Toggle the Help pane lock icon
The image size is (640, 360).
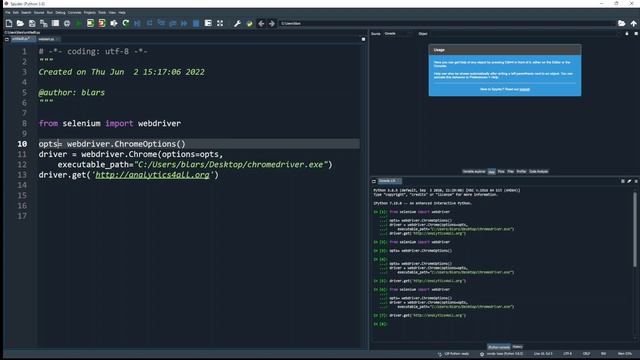pos(627,33)
